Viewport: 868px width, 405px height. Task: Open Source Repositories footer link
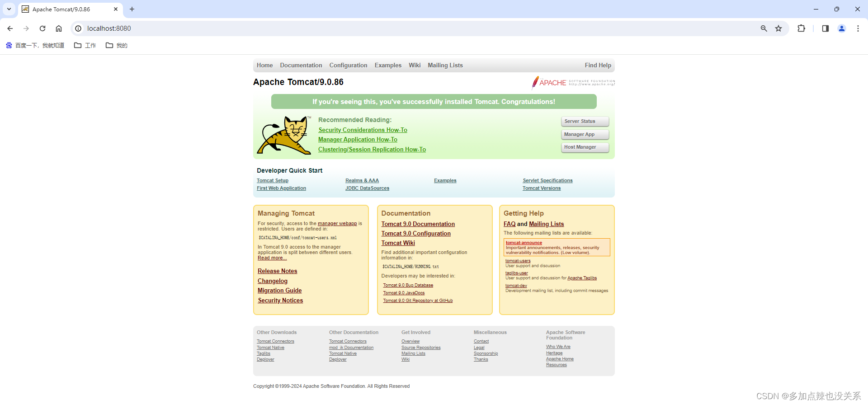pyautogui.click(x=421, y=348)
